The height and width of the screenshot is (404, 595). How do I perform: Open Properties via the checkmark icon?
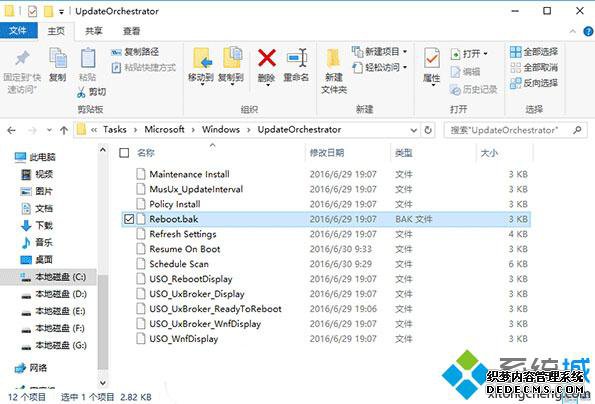pos(432,58)
